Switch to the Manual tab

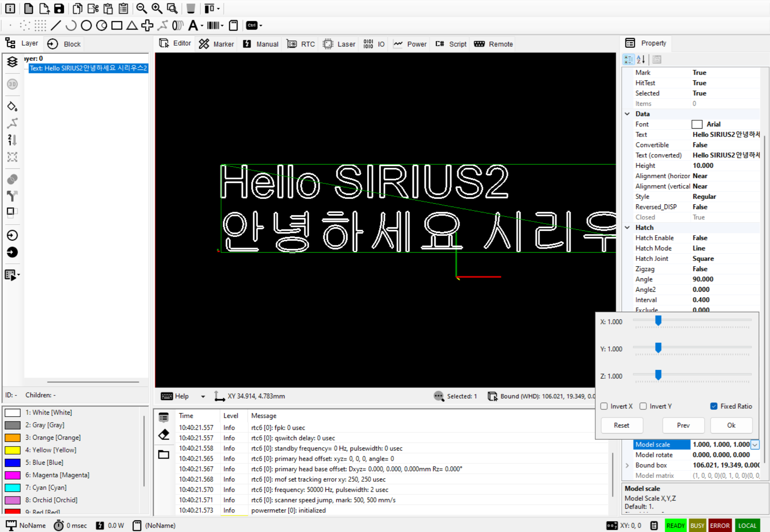click(260, 44)
